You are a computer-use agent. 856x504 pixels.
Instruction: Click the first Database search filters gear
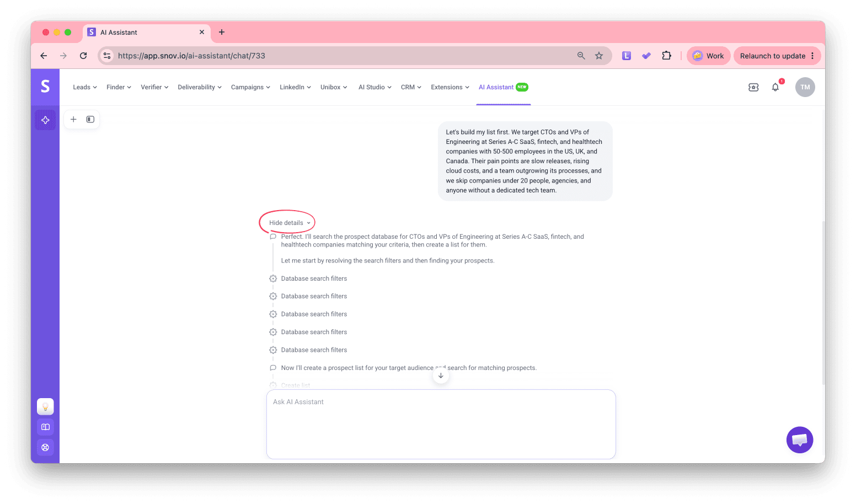point(273,278)
